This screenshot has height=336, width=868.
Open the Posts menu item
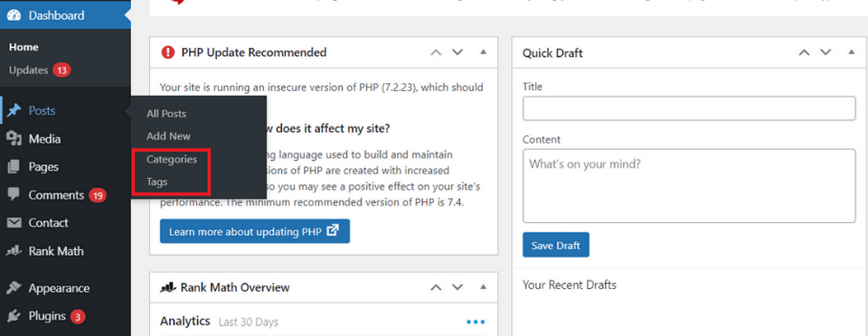[65, 110]
